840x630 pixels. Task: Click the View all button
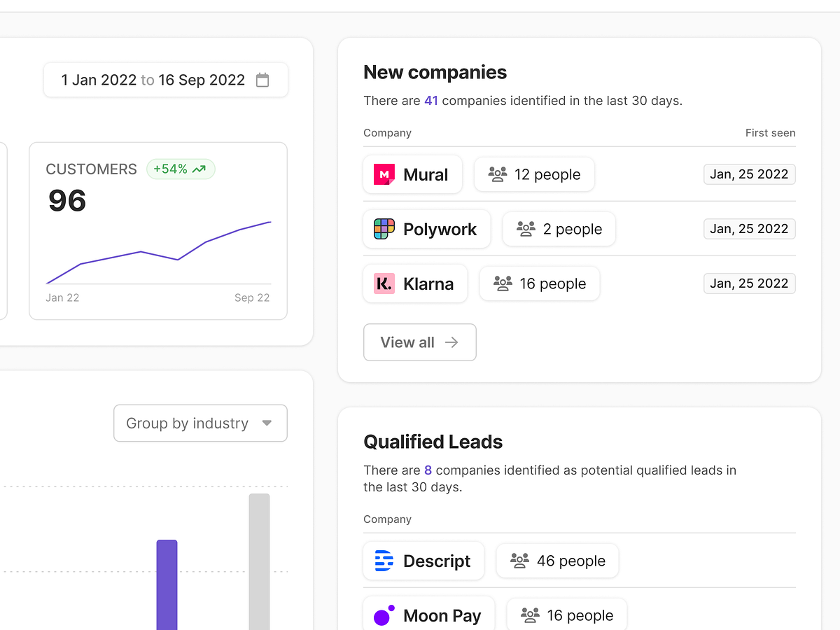[x=420, y=342]
